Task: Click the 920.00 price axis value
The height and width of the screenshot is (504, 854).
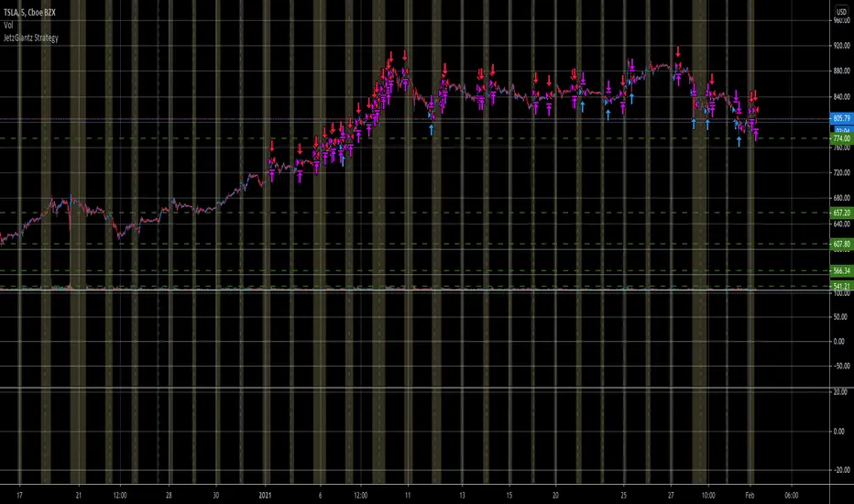Action: click(x=841, y=46)
